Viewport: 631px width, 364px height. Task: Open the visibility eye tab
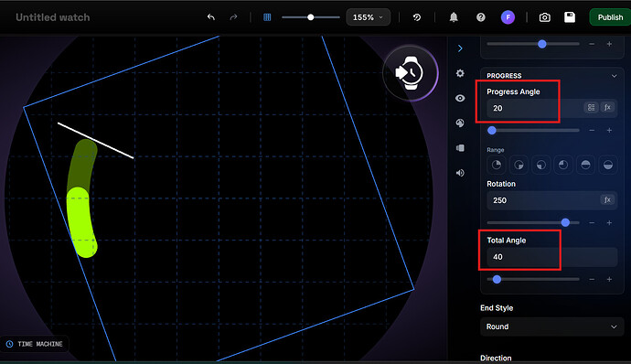[x=460, y=98]
